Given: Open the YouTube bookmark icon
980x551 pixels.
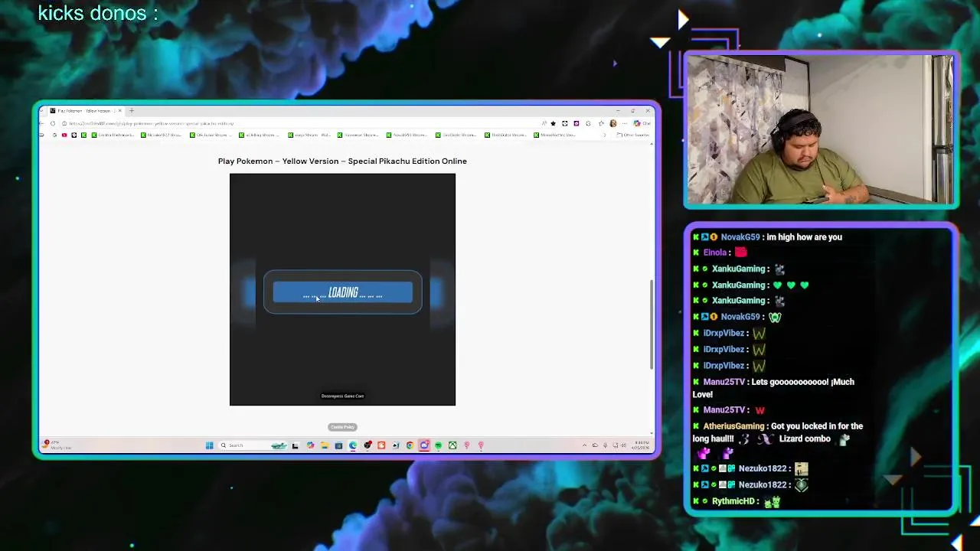Looking at the screenshot, I should point(64,135).
